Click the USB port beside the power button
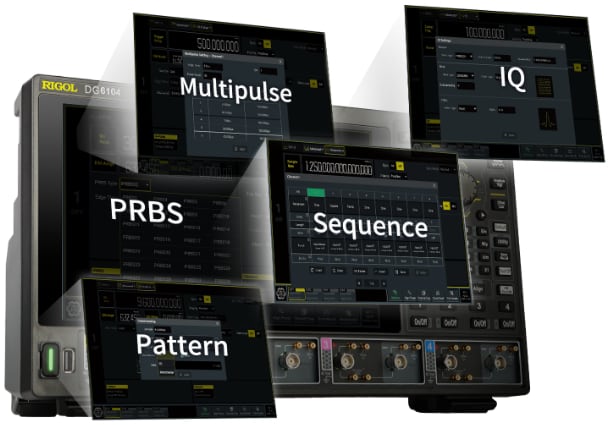 pyautogui.click(x=68, y=361)
